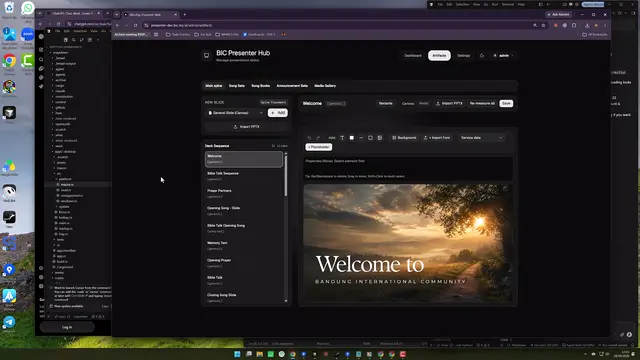Click the Re-measure all button

point(482,104)
